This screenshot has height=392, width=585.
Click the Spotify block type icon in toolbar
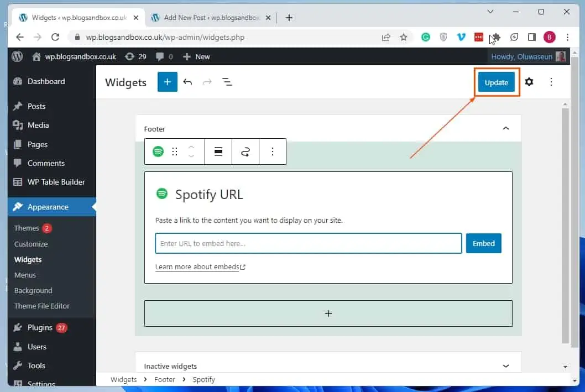click(158, 151)
